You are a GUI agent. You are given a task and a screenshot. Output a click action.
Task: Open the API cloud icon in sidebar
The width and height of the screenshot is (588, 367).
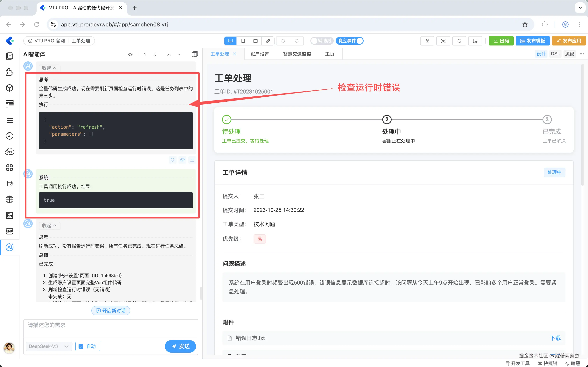10,152
